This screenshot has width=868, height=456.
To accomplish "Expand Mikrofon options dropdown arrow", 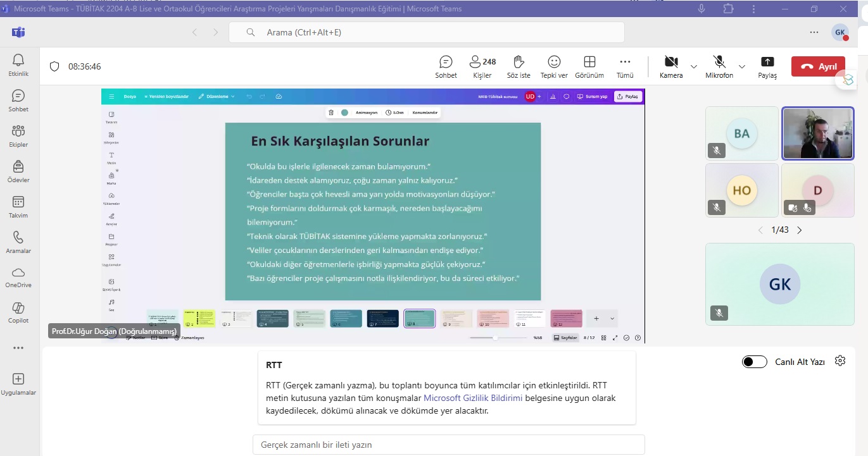I will tap(742, 66).
